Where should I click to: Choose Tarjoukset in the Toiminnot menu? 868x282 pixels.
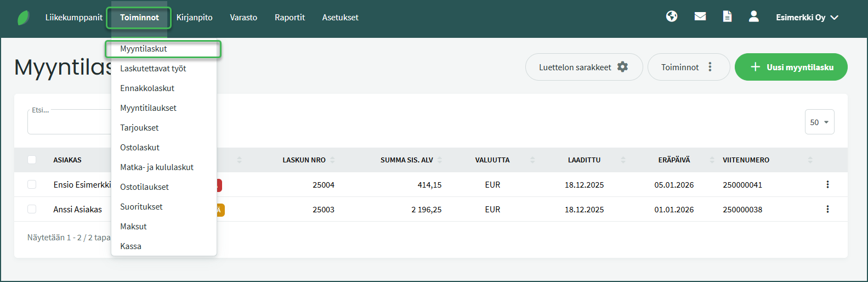click(x=139, y=128)
